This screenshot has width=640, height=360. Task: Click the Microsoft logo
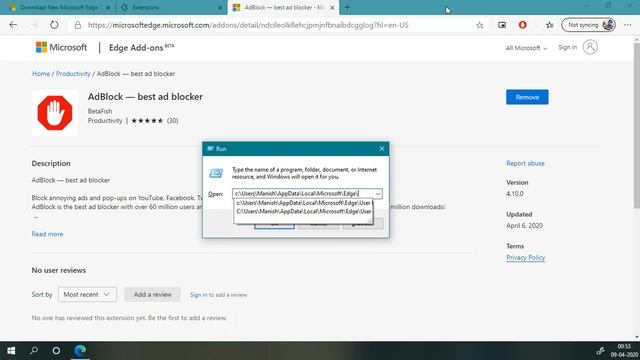pyautogui.click(x=61, y=47)
